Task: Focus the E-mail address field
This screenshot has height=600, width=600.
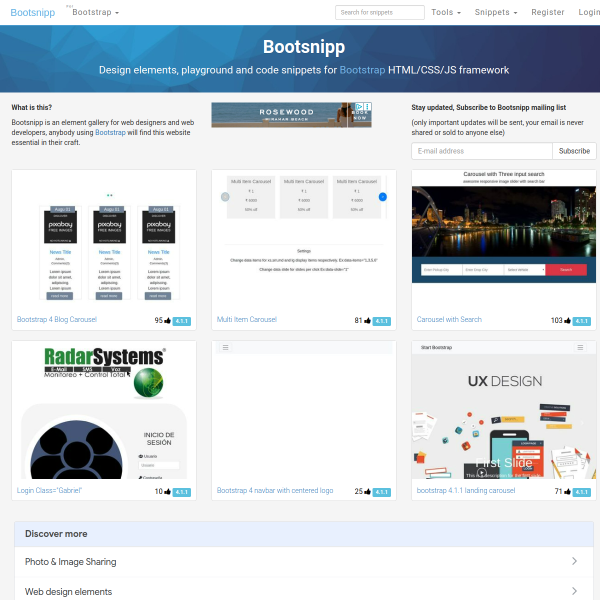Action: (x=482, y=151)
